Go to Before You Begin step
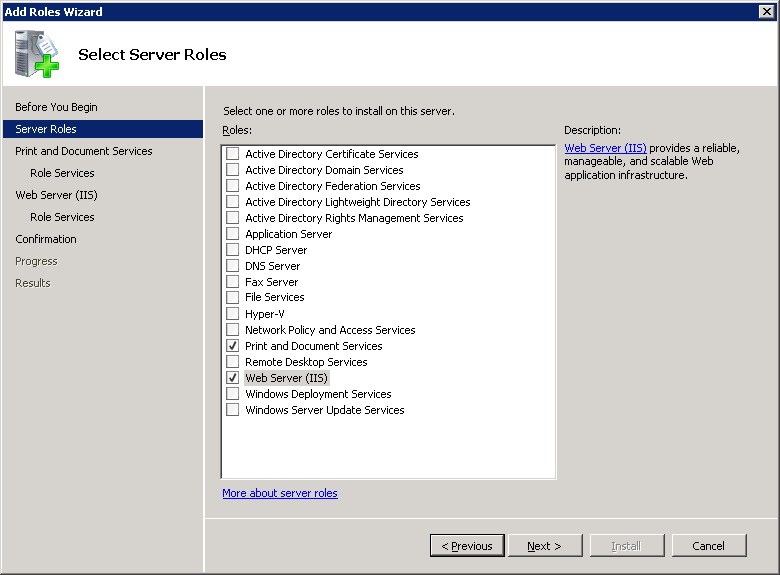Screen dimensions: 780x575 point(56,107)
